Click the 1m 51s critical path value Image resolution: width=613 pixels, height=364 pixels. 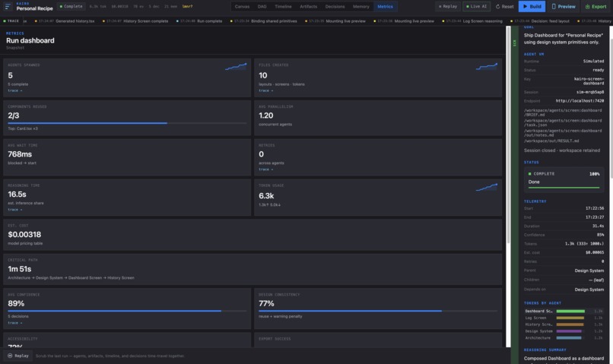[20, 269]
